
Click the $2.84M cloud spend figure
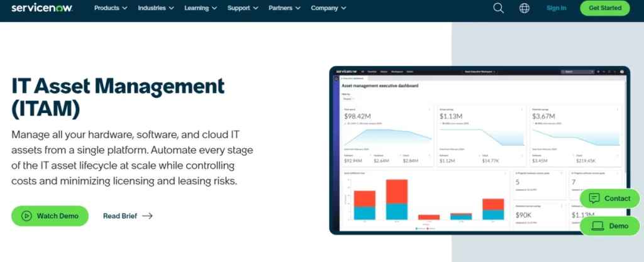(410, 161)
